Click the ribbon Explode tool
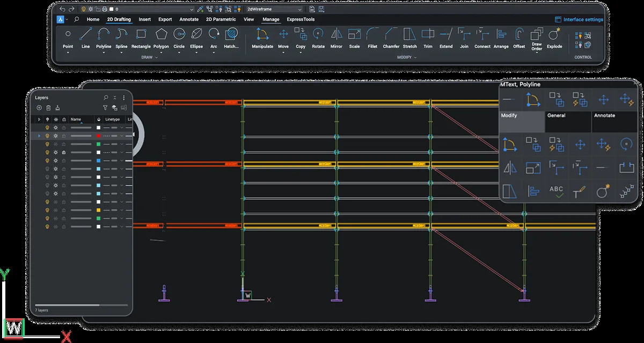Viewport: 644px width, 343px height. tap(554, 39)
